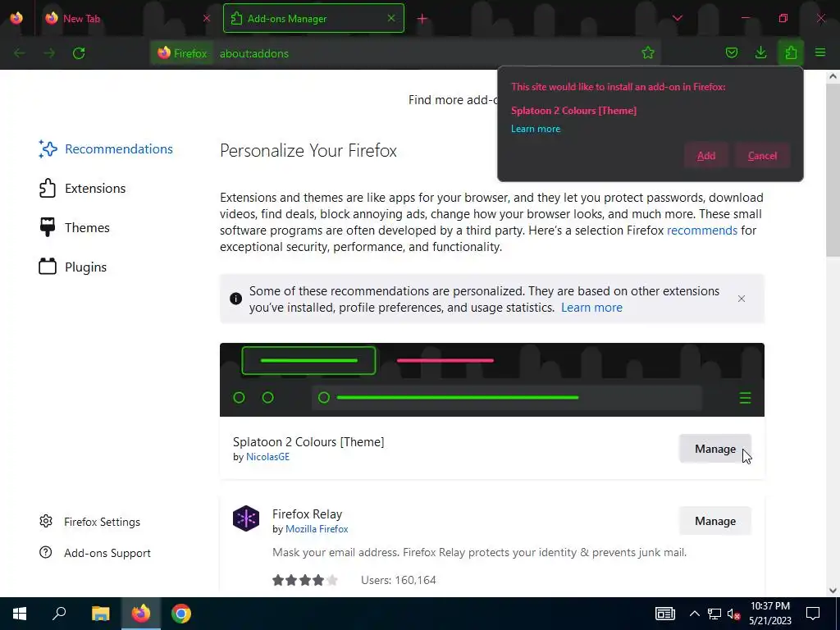Manage the Splatoon 2 Colours theme
The height and width of the screenshot is (630, 840).
coord(715,449)
